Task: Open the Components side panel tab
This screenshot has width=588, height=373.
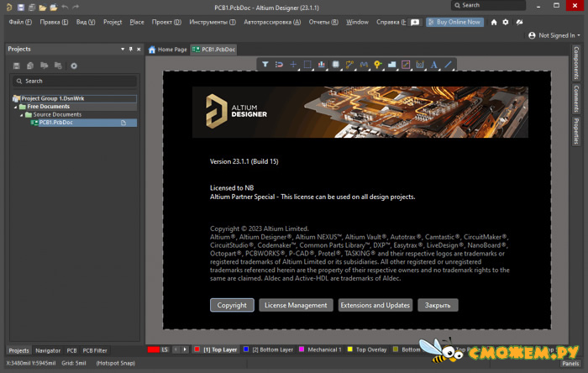Action: pyautogui.click(x=576, y=63)
